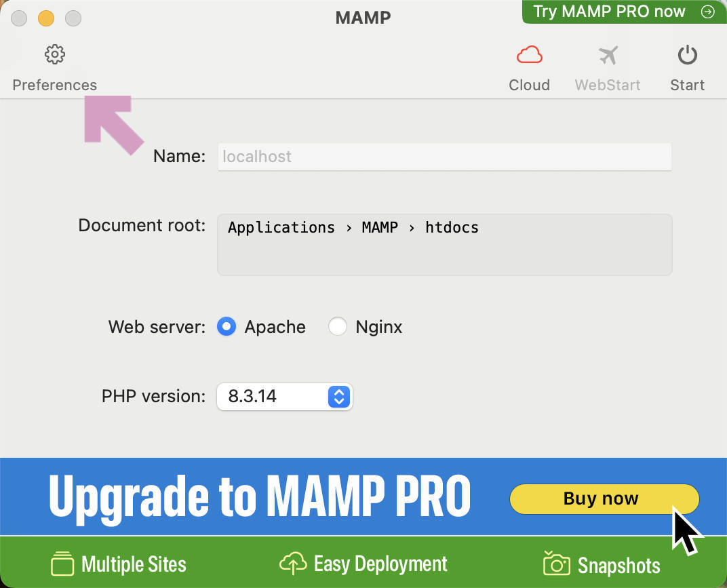Click the Multiple Sites icon
This screenshot has height=588, width=727.
pyautogui.click(x=63, y=563)
